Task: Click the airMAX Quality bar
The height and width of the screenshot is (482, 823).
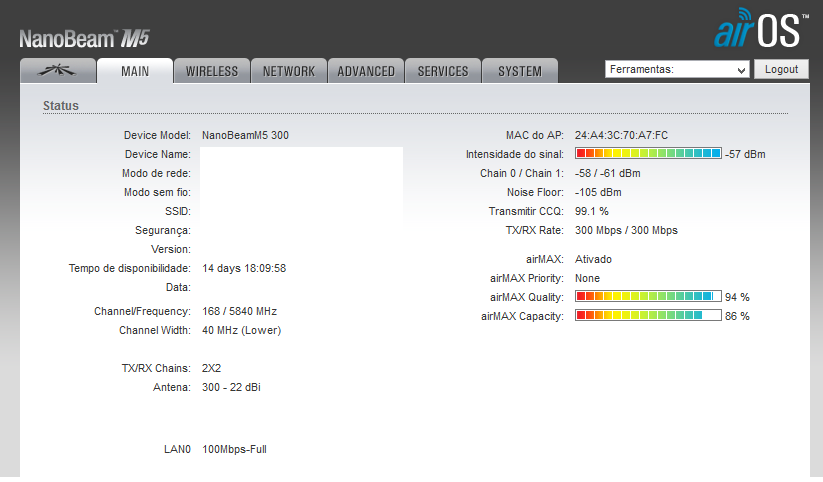Action: [648, 296]
